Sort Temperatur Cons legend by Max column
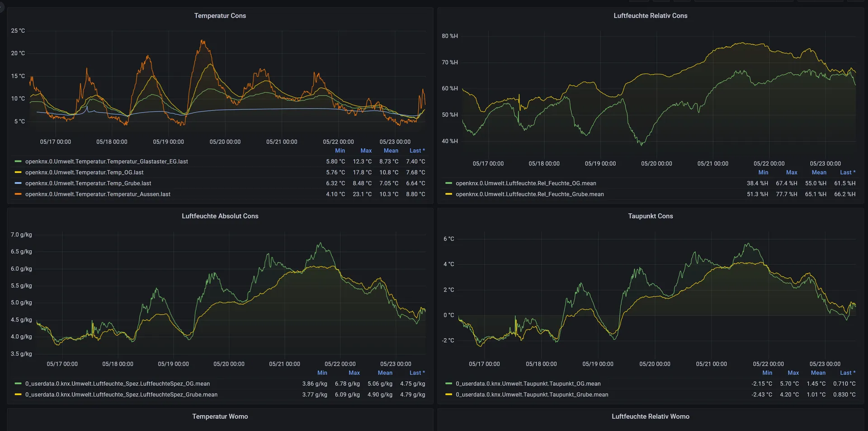 366,151
